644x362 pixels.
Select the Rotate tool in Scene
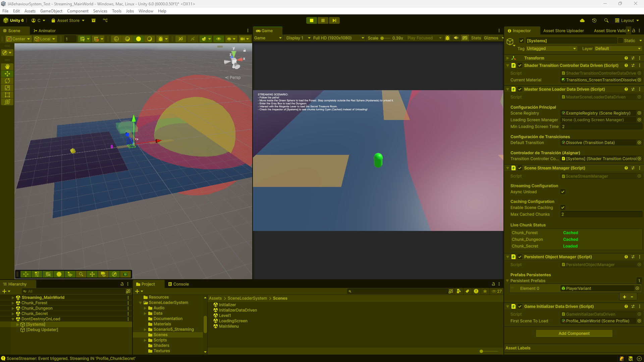7,81
